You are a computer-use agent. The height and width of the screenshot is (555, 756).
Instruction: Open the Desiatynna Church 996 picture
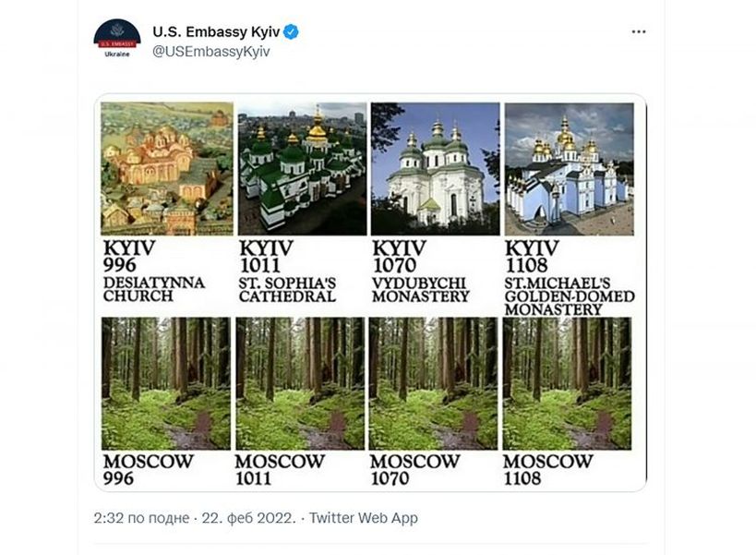pyautogui.click(x=167, y=169)
